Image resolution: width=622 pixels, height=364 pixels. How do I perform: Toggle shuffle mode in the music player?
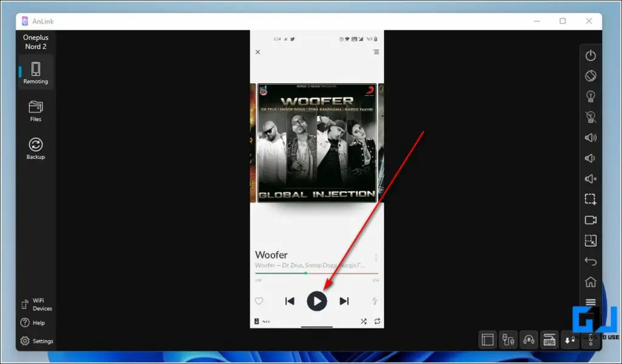click(363, 322)
